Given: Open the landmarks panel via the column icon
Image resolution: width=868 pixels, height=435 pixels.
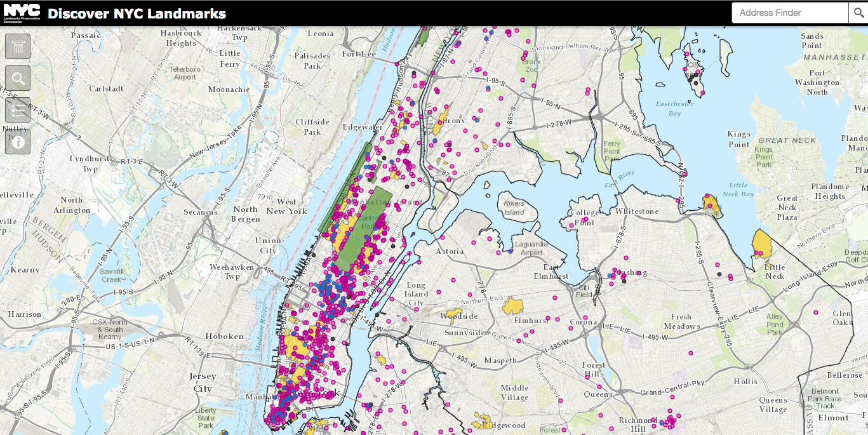Looking at the screenshot, I should [17, 46].
